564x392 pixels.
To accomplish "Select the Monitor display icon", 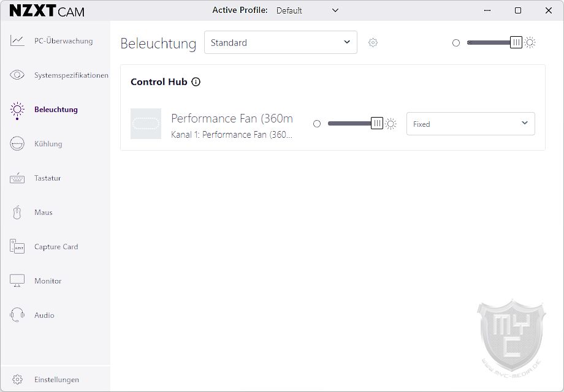I will 17,281.
